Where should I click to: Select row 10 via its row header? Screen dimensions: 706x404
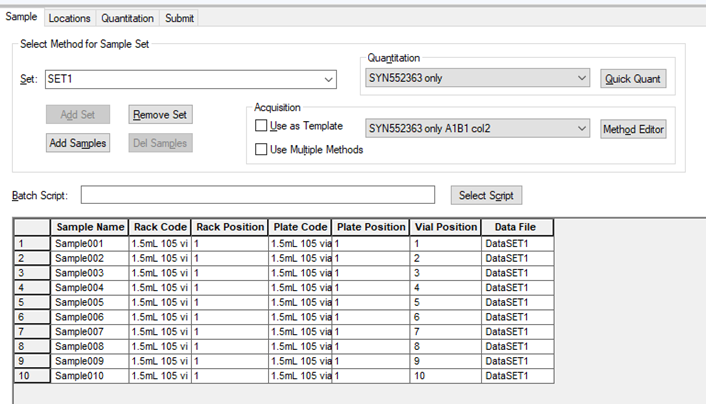coord(31,376)
